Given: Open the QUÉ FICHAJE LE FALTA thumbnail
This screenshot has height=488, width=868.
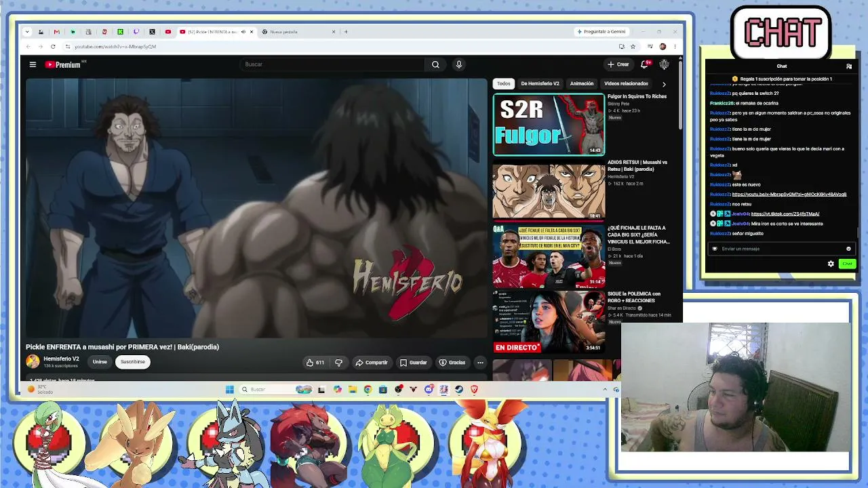Looking at the screenshot, I should (549, 256).
